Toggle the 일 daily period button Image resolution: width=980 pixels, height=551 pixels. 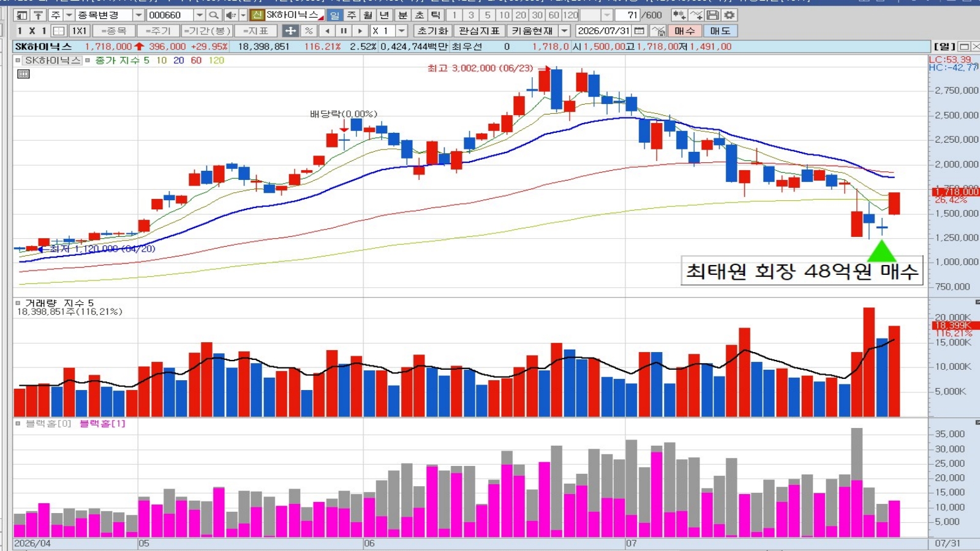(334, 15)
